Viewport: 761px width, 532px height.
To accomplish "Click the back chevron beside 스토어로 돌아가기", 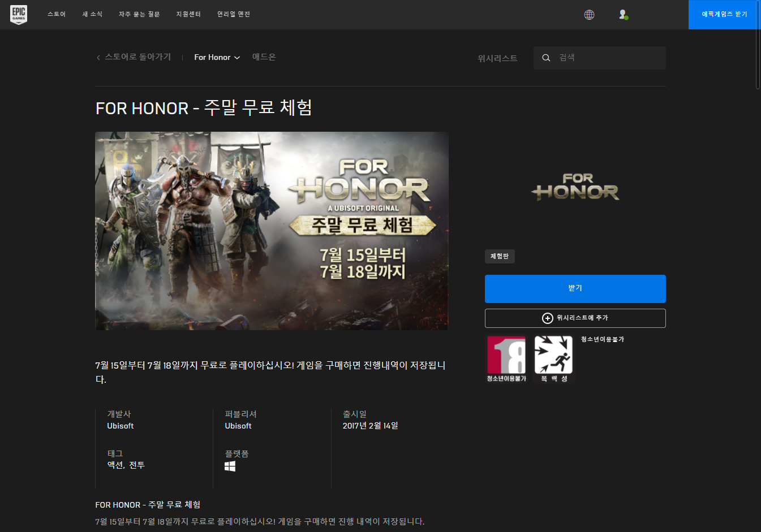I will coord(98,58).
